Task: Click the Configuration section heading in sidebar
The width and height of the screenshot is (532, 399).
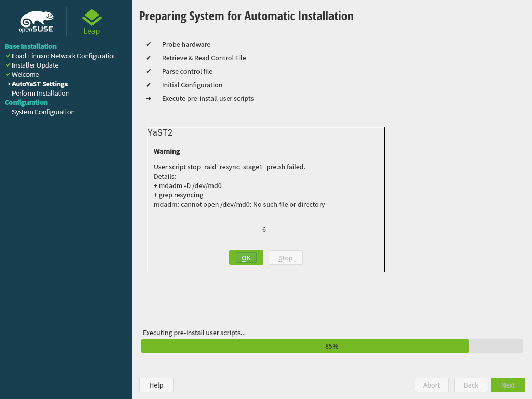Action: tap(26, 102)
